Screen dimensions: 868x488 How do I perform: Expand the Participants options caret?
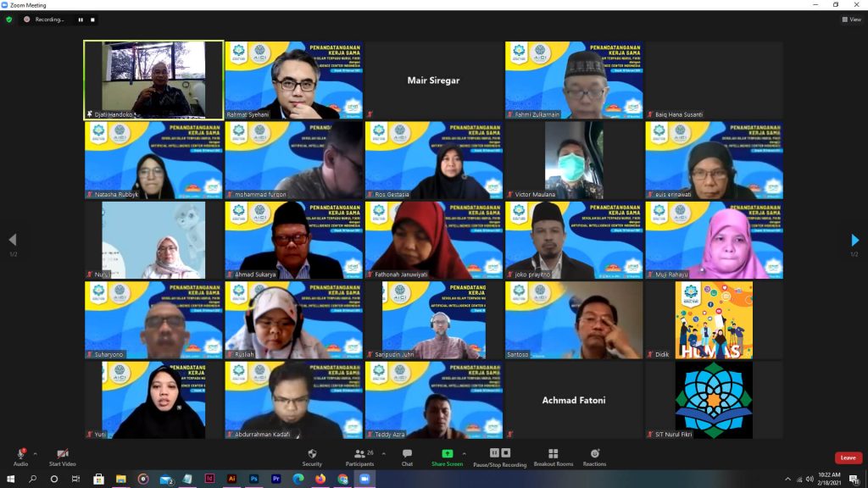point(383,453)
